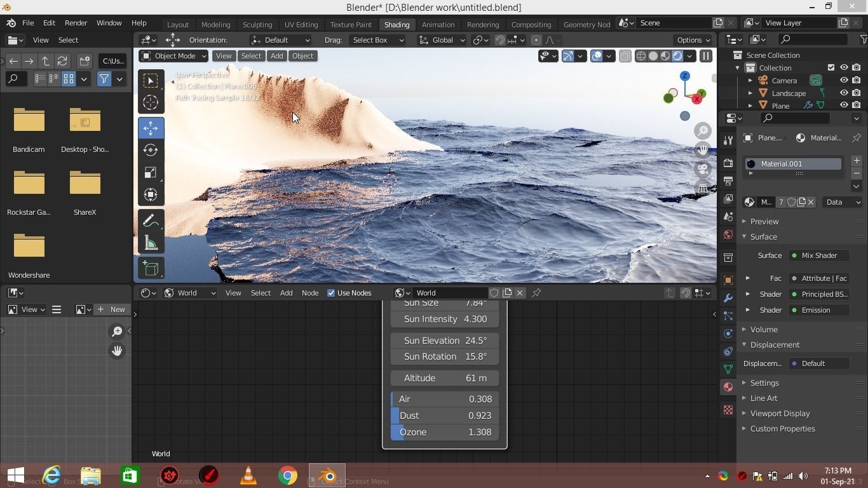Switch to material preview shading
The height and width of the screenshot is (488, 868).
pyautogui.click(x=665, y=56)
